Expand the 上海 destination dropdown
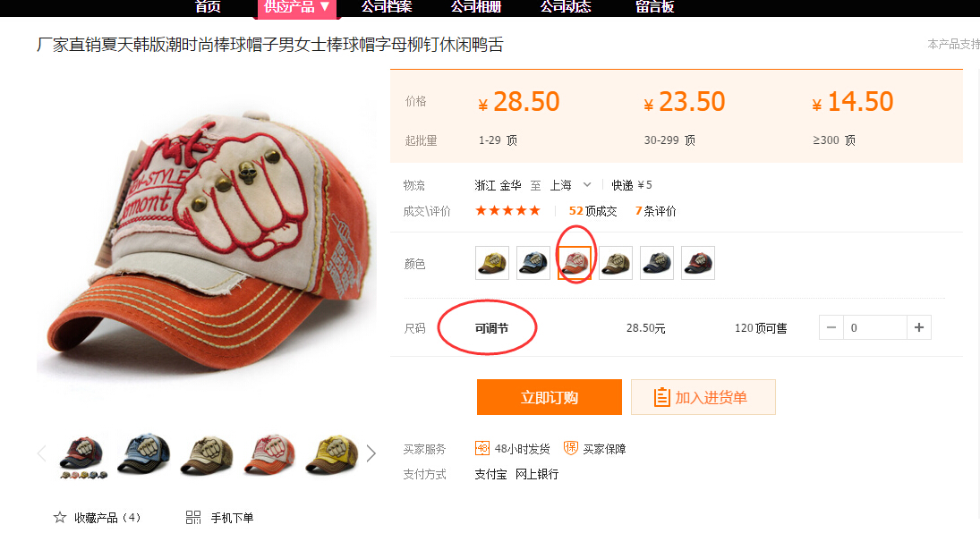The image size is (980, 533). (587, 185)
